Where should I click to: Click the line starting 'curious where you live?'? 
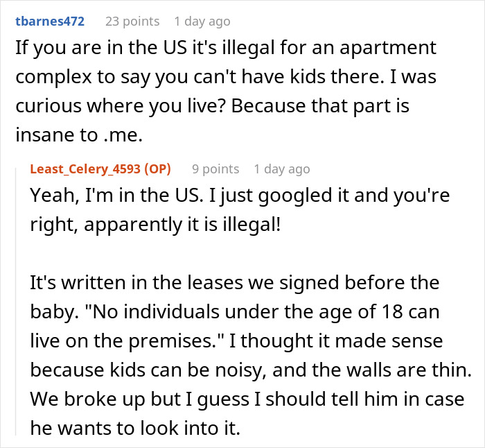point(226,76)
